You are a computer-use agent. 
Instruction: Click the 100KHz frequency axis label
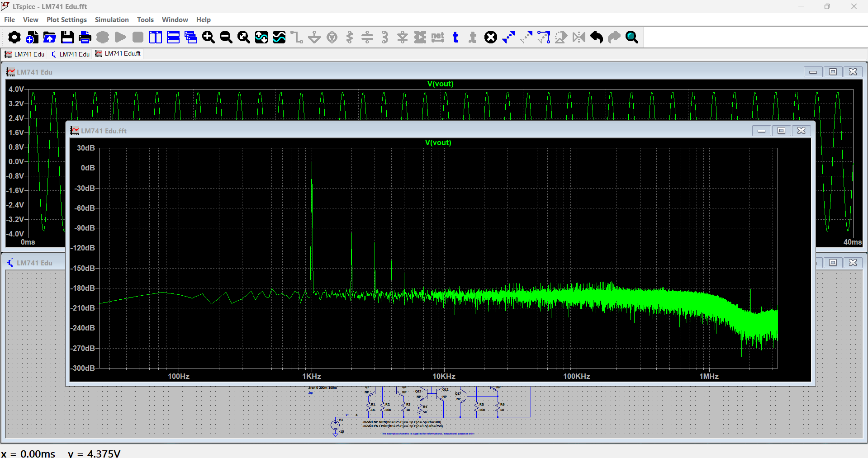point(577,376)
